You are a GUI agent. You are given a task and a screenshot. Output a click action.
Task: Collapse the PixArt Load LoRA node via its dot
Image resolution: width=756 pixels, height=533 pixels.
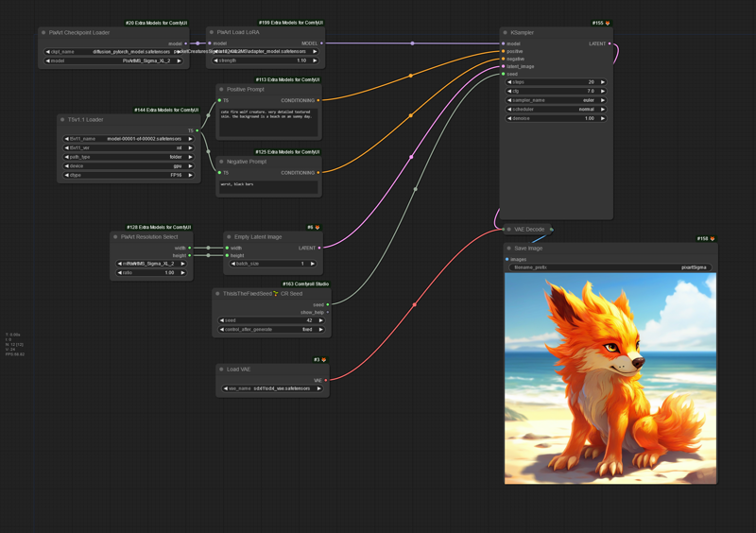[212, 32]
